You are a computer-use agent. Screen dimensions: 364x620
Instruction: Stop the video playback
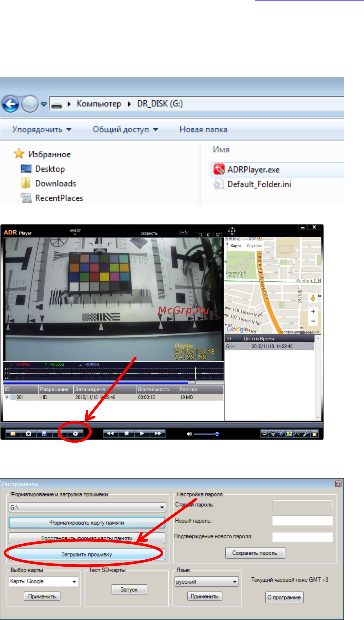click(x=126, y=434)
